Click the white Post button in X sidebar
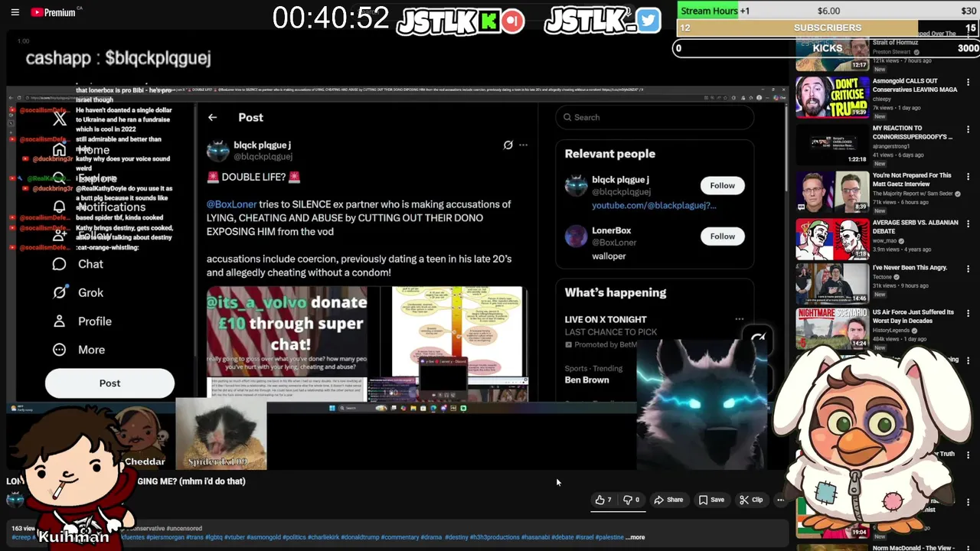 click(x=109, y=383)
